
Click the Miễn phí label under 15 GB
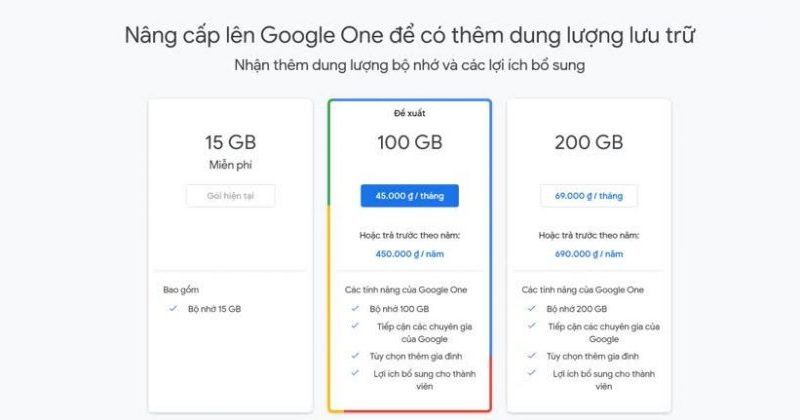tap(230, 164)
